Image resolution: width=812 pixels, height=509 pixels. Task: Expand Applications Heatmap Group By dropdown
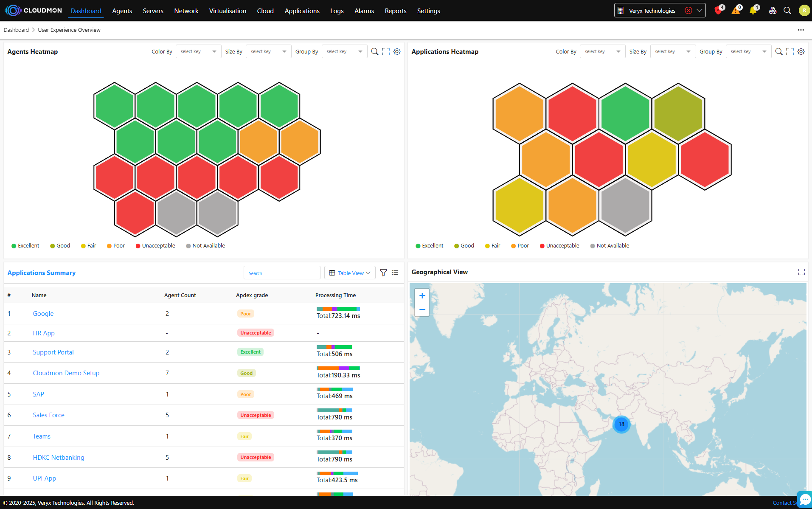[x=748, y=52]
